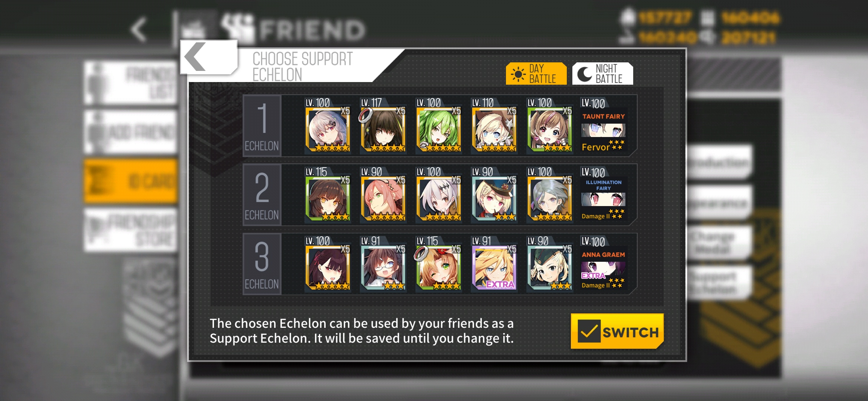Click the green-haired Lv.100 doll in Echelon 1
This screenshot has width=868, height=401.
tap(438, 126)
